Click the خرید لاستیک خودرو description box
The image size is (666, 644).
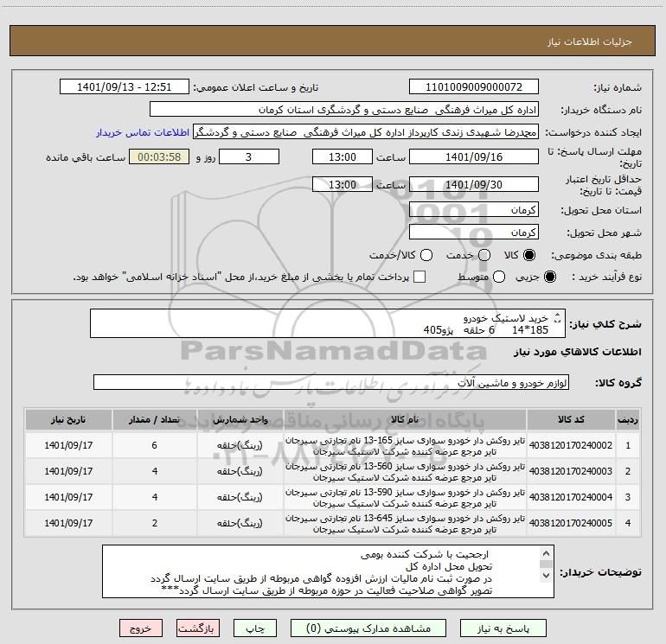[328, 323]
